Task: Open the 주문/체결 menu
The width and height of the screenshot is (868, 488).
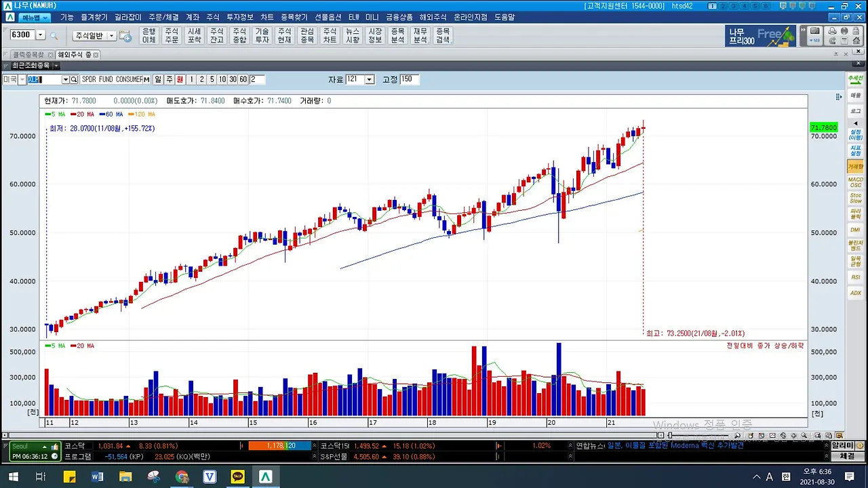Action: pos(163,17)
